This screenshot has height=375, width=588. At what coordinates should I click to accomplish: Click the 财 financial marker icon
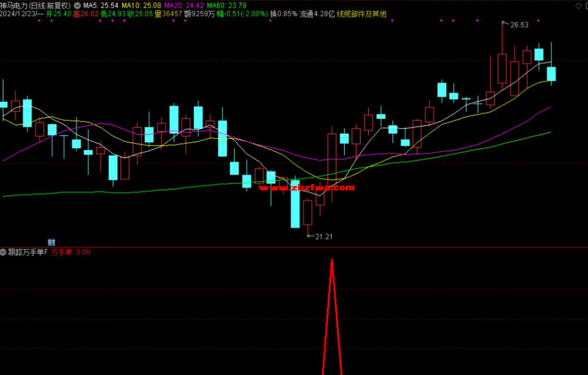coord(52,243)
